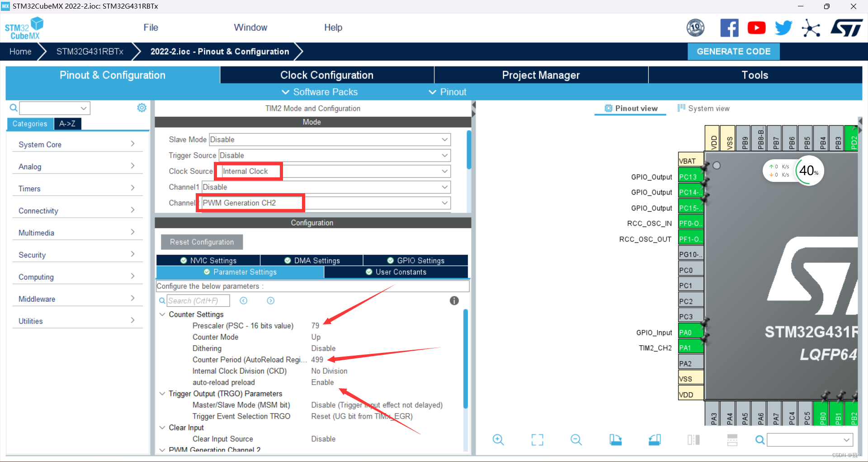Collapse Trigger Output (TRGO) Parameters group
The width and height of the screenshot is (868, 462).
tap(162, 394)
